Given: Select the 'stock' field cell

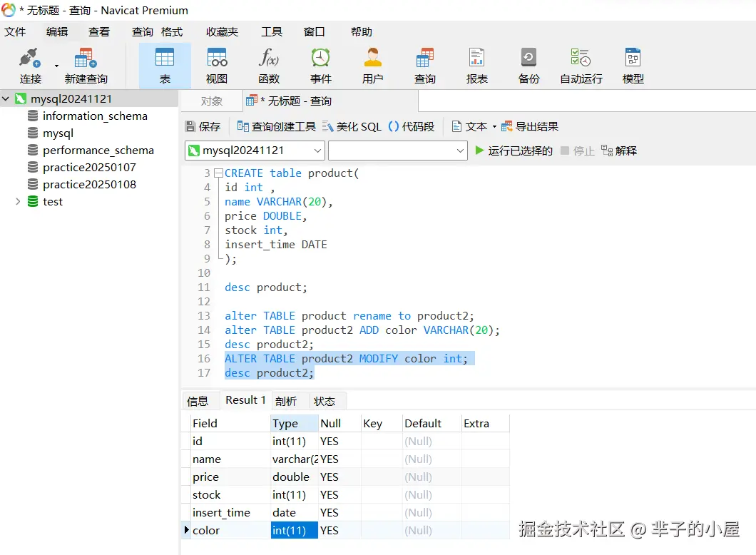Looking at the screenshot, I should pos(230,495).
